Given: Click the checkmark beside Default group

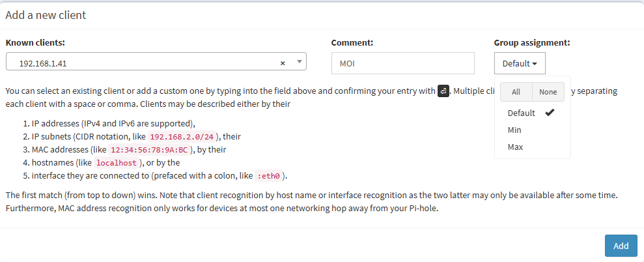Looking at the screenshot, I should [550, 112].
